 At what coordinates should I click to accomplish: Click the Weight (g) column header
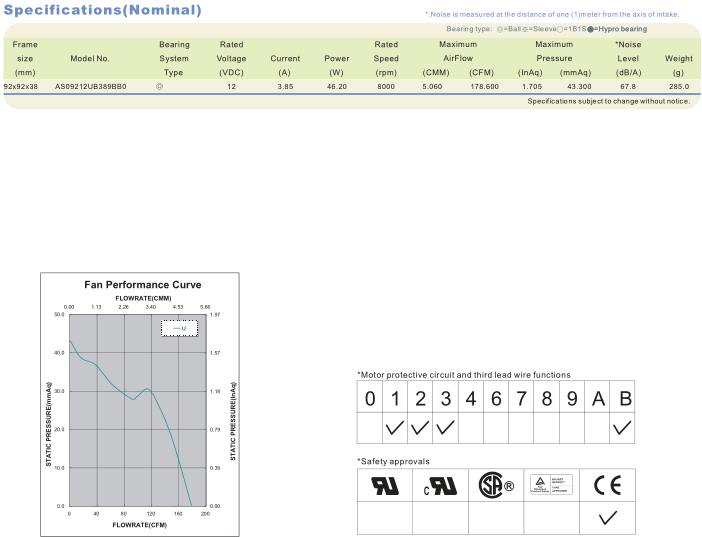[x=679, y=65]
